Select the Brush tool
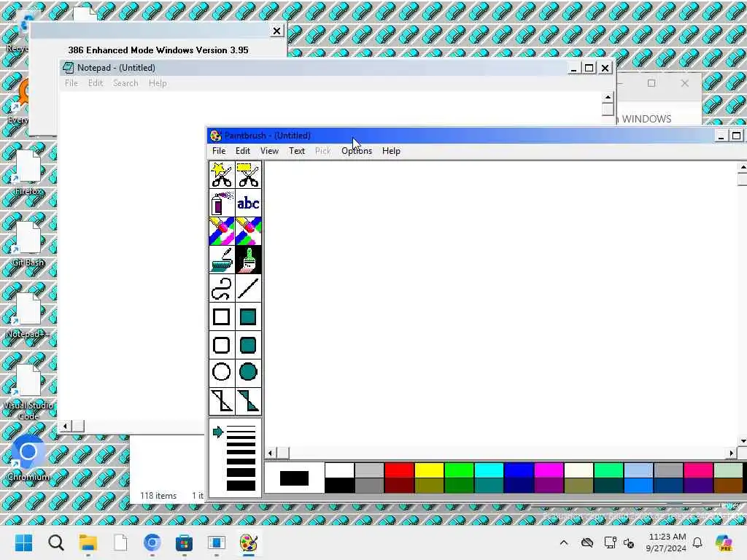747x560 pixels. [248, 260]
